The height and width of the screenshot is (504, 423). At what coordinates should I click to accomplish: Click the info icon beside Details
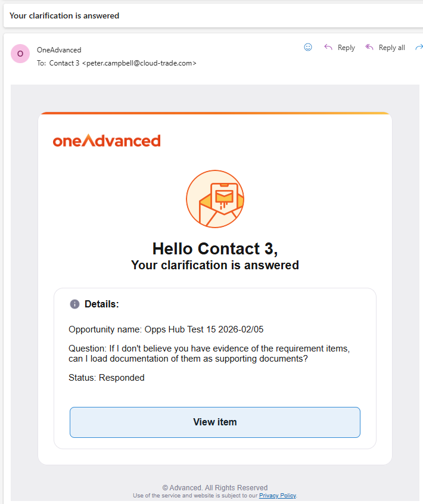coord(74,304)
